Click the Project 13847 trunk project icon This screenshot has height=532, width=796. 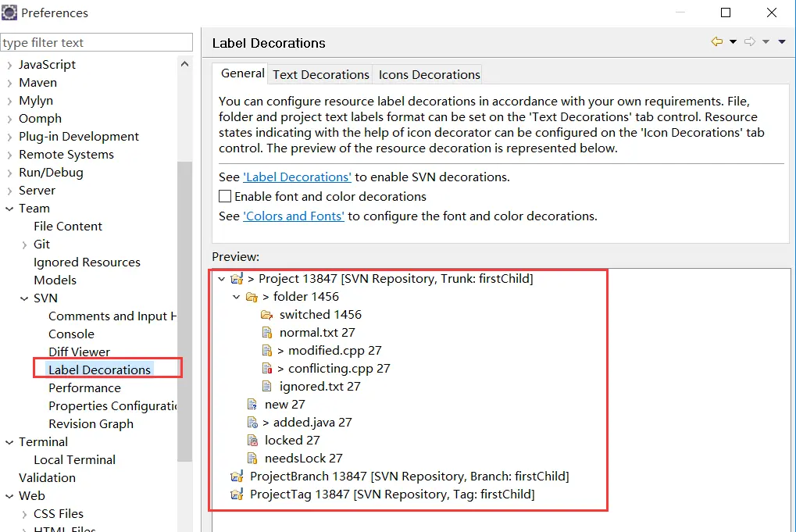pyautogui.click(x=237, y=279)
